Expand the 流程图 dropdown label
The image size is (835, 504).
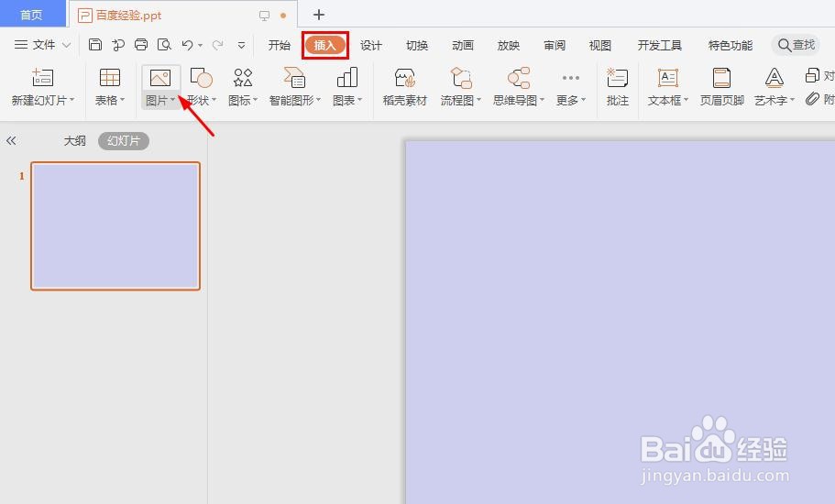pos(461,100)
